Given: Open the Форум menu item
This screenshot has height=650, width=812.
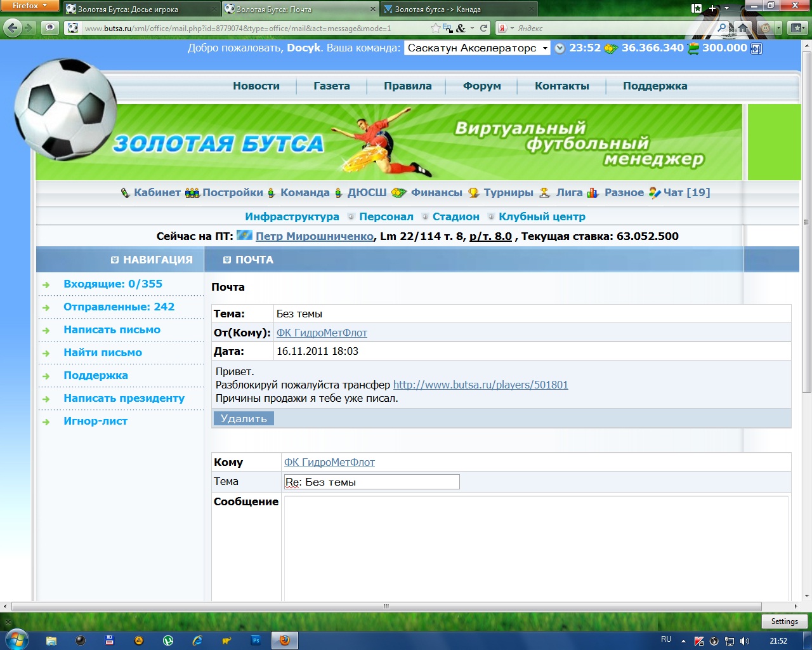Looking at the screenshot, I should [481, 86].
